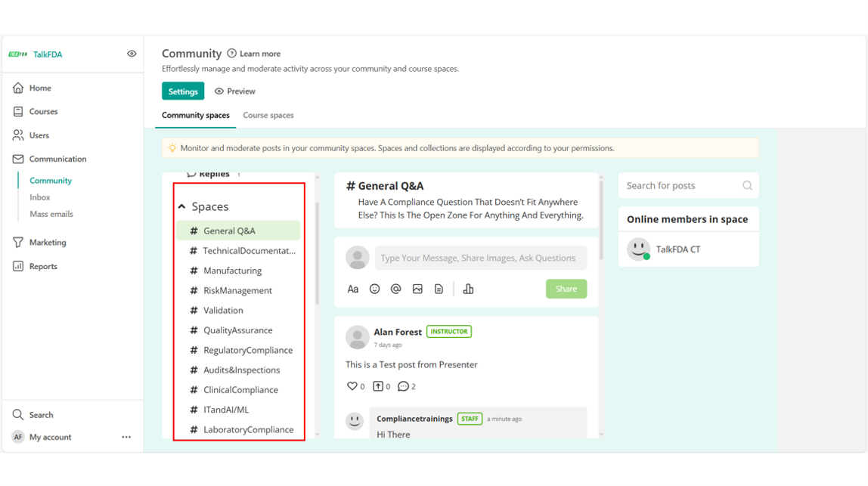The image size is (868, 486).
Task: Click the green Settings button
Action: [183, 91]
